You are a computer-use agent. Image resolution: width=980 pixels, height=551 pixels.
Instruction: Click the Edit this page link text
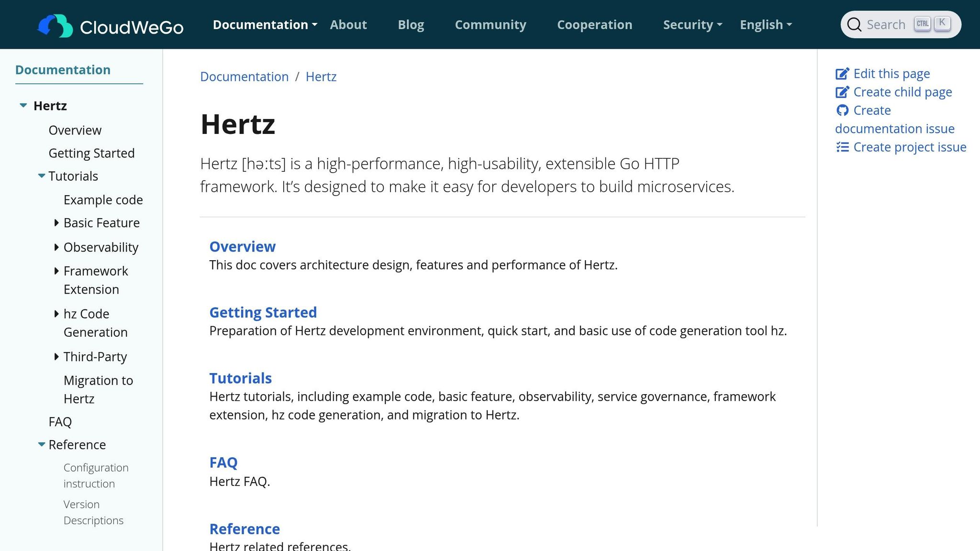(x=891, y=74)
